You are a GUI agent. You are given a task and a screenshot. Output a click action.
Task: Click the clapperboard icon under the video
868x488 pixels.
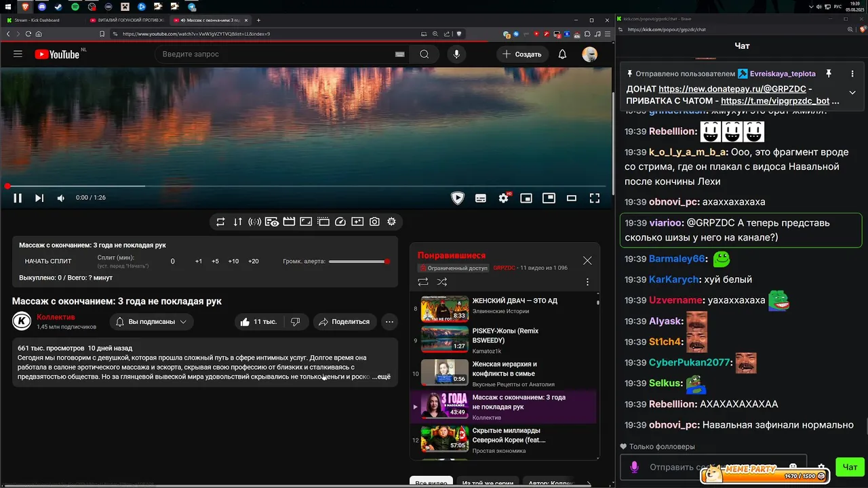click(x=289, y=222)
